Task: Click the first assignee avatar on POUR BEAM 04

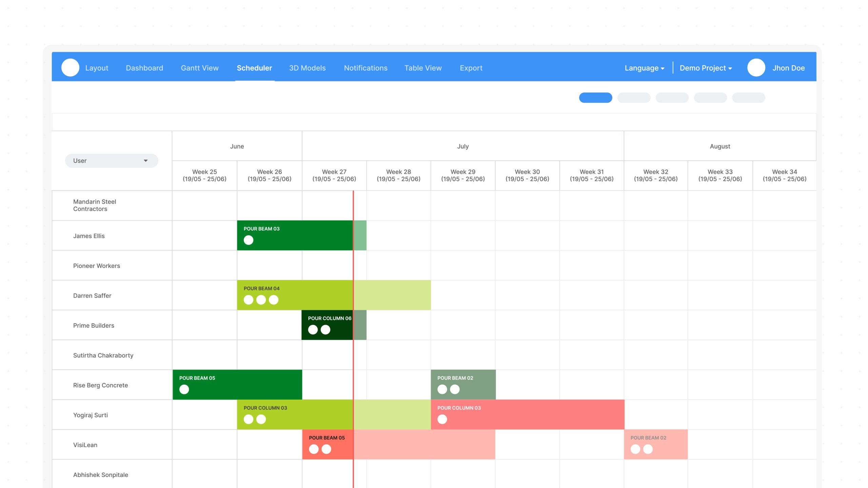Action: (x=249, y=300)
